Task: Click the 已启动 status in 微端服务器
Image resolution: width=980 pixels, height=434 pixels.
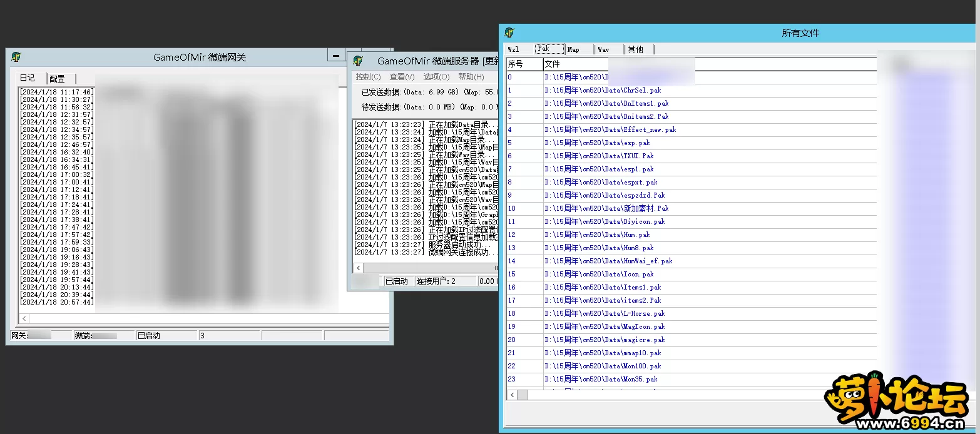Action: click(397, 281)
